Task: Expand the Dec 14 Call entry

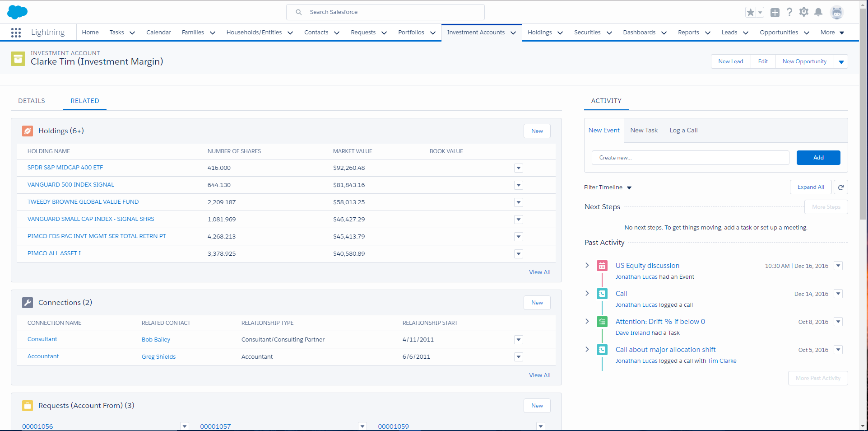Action: pos(587,293)
